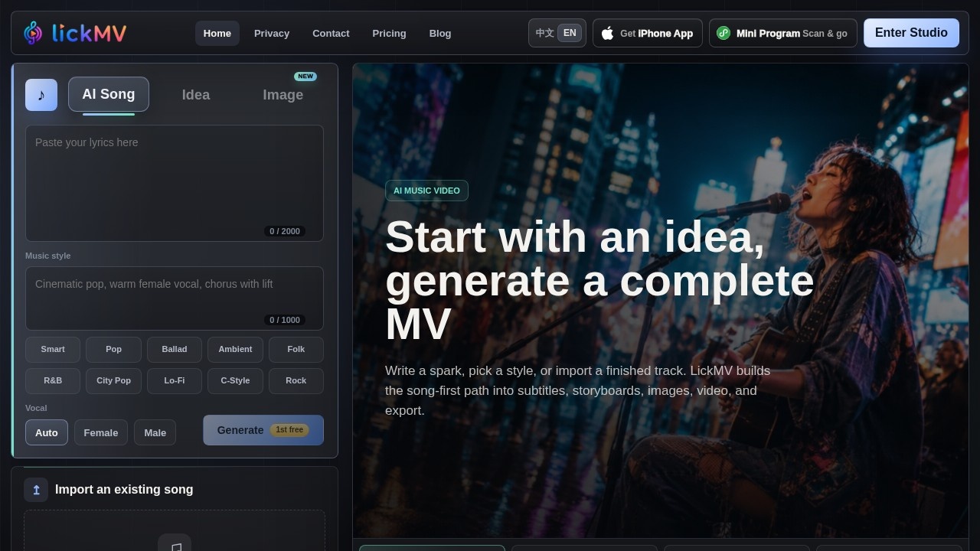Image resolution: width=980 pixels, height=551 pixels.
Task: Click the lyrics counter 0 / 2000
Action: coord(285,231)
